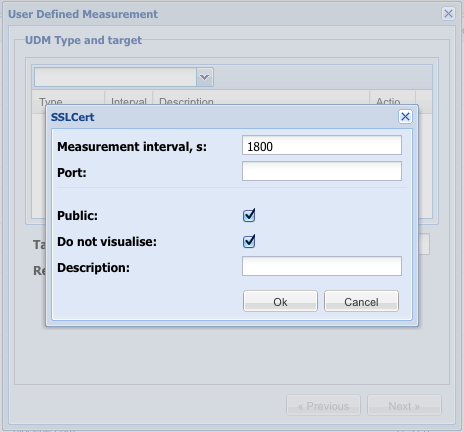Uncheck the Do not visualise checkbox

click(x=249, y=241)
